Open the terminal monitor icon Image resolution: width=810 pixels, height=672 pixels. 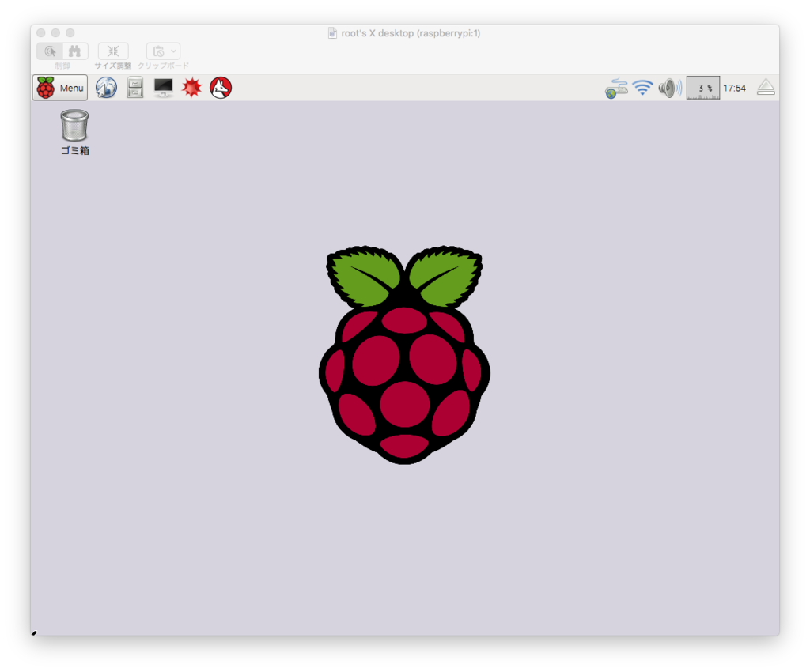click(x=163, y=88)
